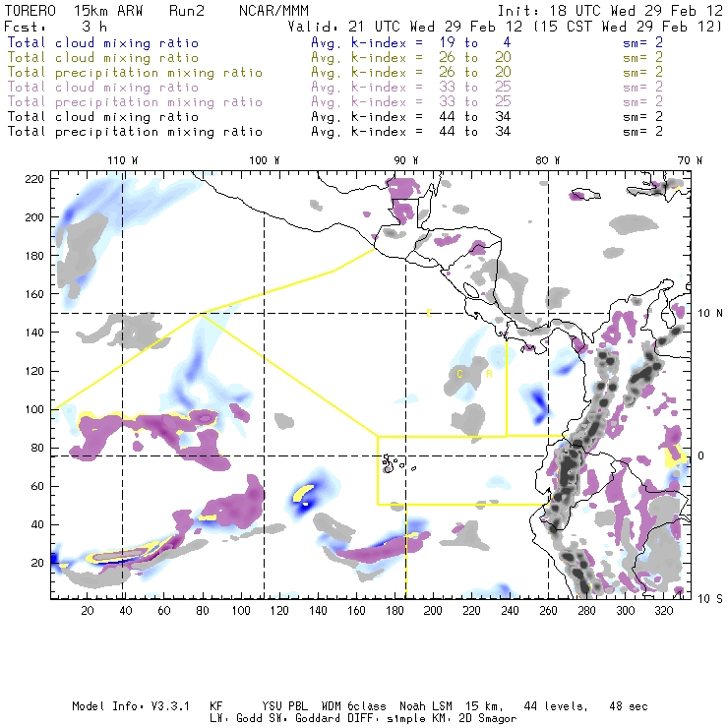Select the 'Noah LSM' model info entry

(x=426, y=706)
